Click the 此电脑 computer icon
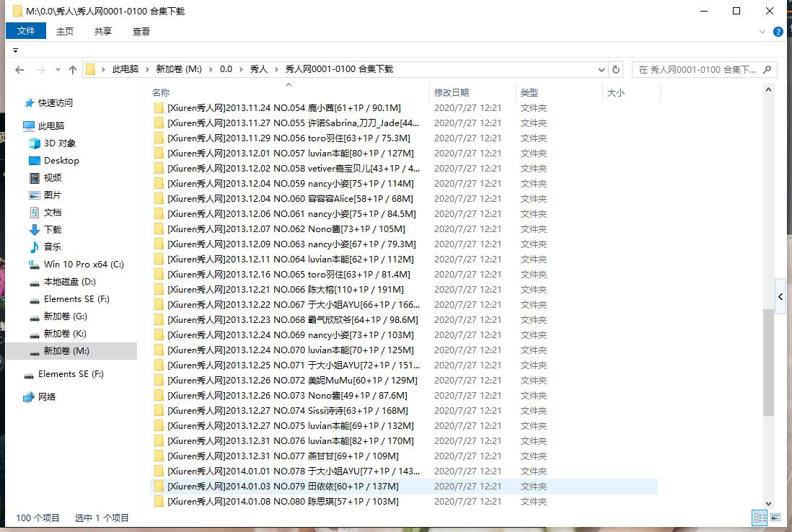792x532 pixels. pos(29,125)
